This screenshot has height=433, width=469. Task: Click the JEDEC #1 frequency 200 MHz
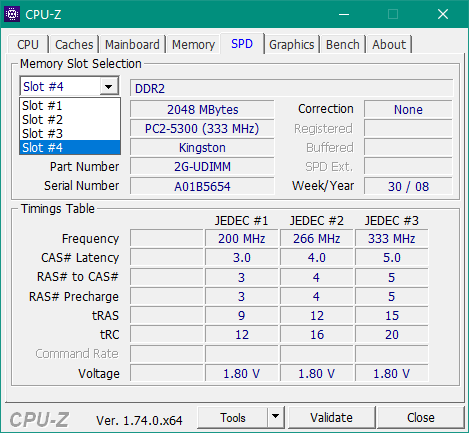(242, 239)
